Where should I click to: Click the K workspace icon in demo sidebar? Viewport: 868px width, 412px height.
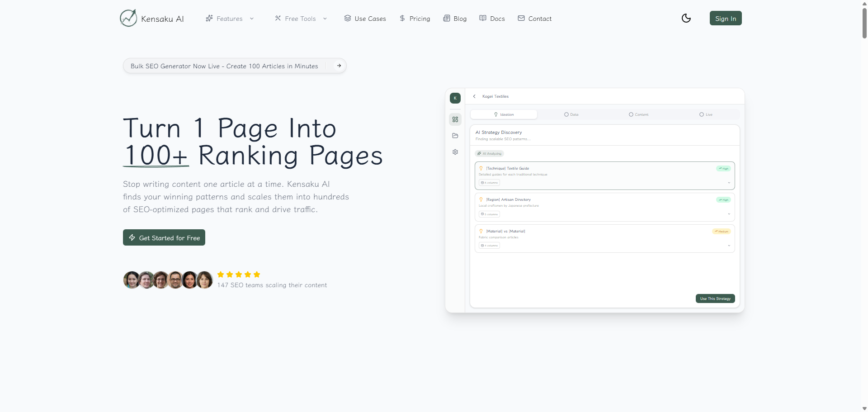[x=455, y=98]
